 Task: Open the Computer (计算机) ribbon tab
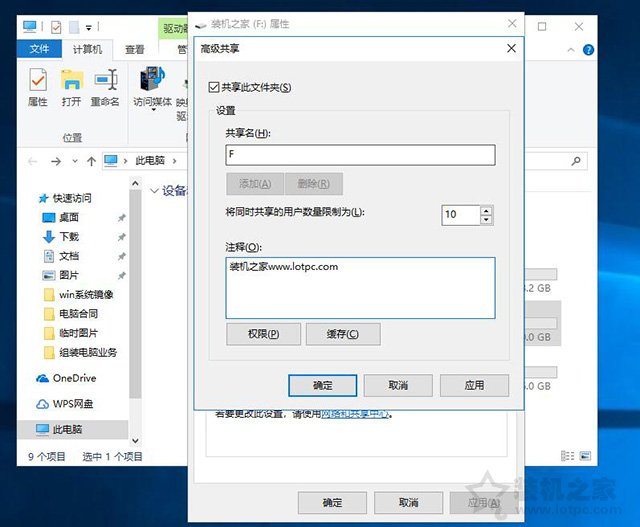87,49
